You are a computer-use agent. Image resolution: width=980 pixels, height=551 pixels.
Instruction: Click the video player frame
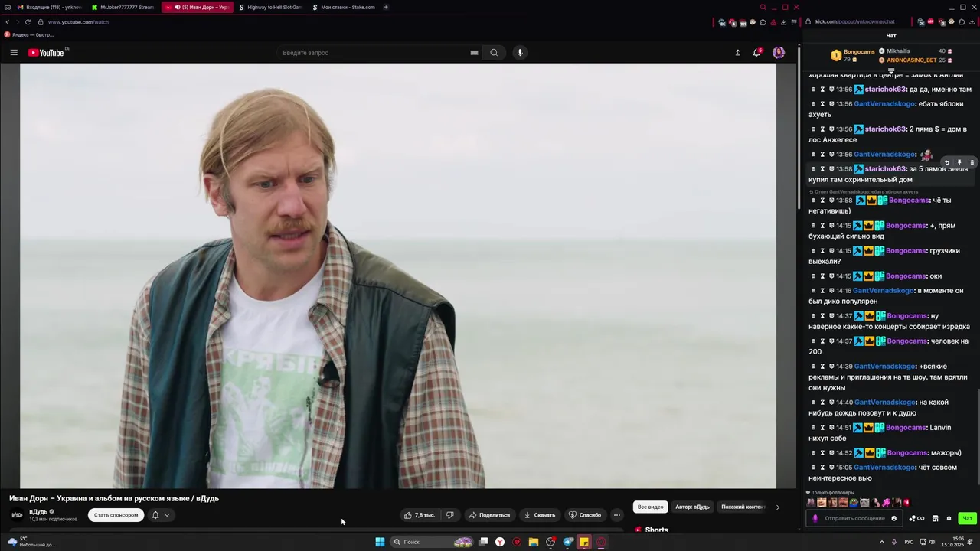(398, 275)
